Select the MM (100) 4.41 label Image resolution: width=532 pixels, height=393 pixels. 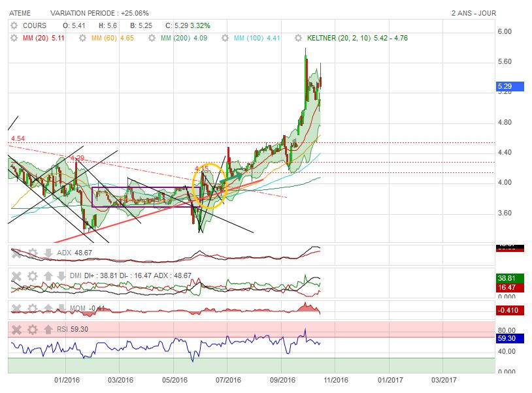pyautogui.click(x=257, y=38)
